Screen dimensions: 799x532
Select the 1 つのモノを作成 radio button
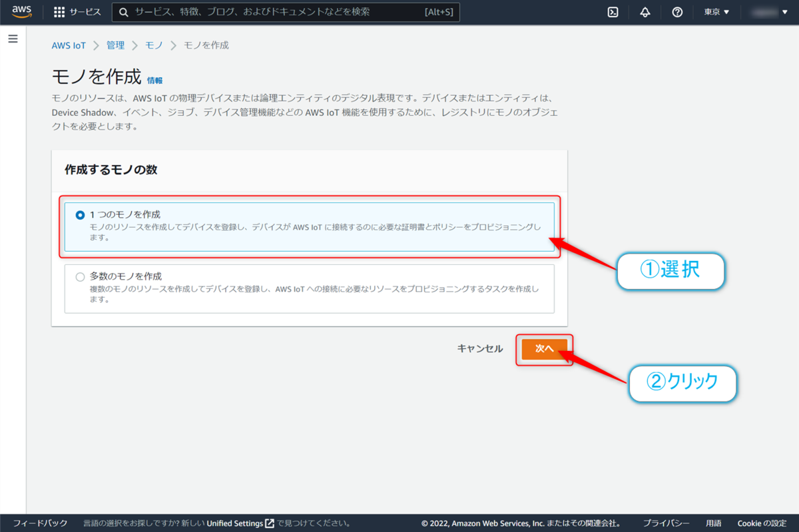[x=81, y=215]
